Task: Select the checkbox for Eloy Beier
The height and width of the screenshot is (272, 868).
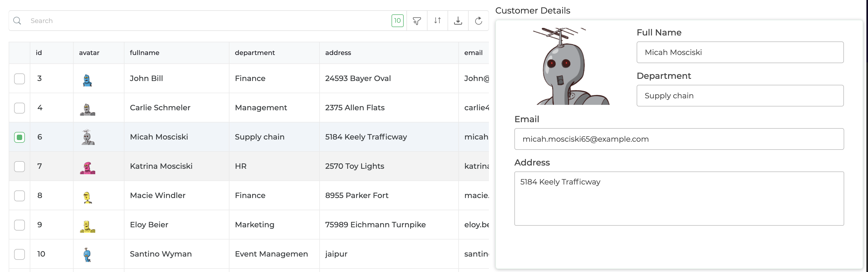Action: 19,225
